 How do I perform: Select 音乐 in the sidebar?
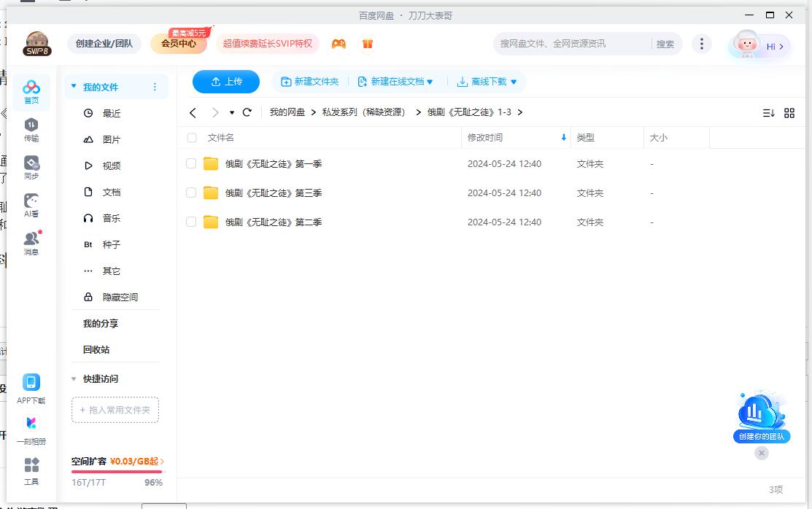(112, 218)
